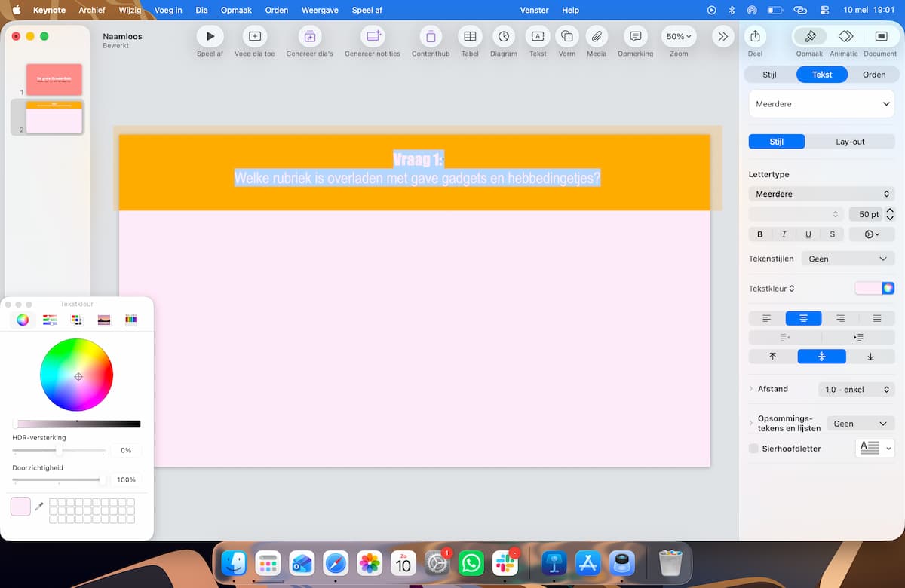Show the Document inspector

[x=881, y=36]
